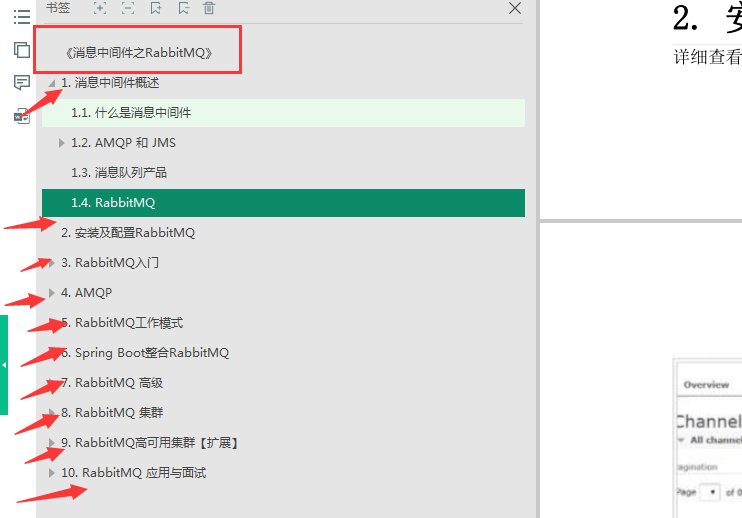Open the page thumbnails sidebar icon
The height and width of the screenshot is (518, 742).
(x=22, y=50)
